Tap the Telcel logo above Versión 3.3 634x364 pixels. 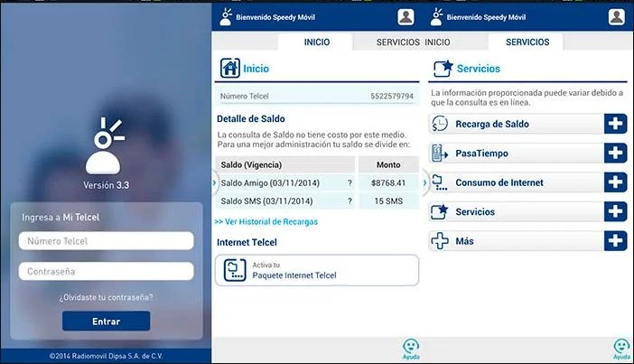[105, 145]
